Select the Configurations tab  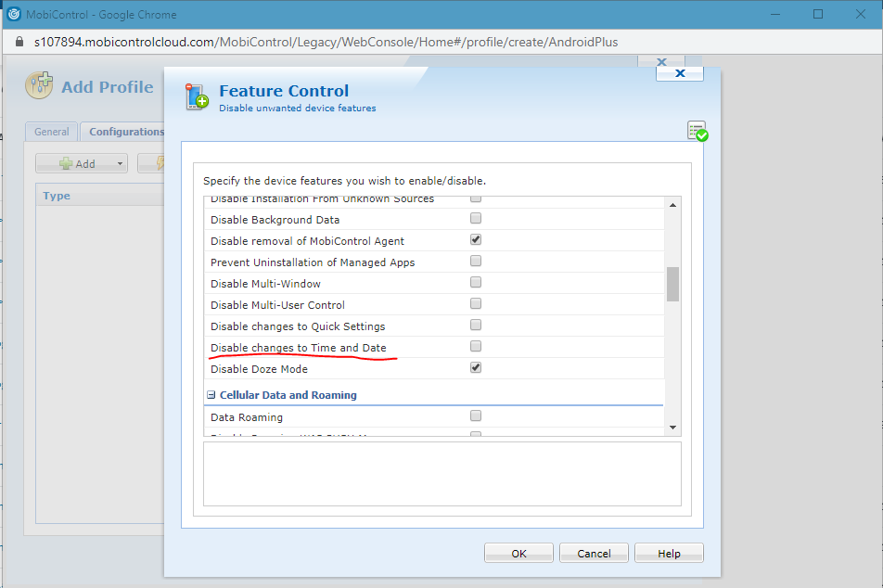pos(125,132)
